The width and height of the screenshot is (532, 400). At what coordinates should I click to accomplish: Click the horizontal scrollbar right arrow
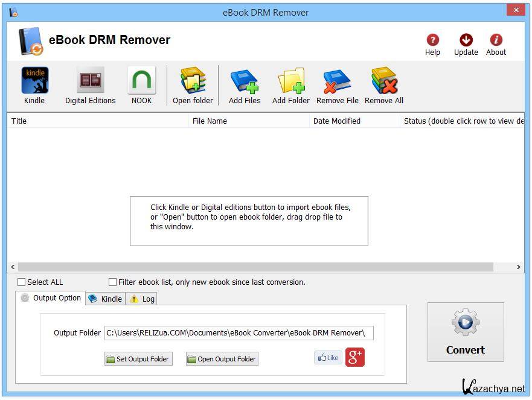click(518, 267)
